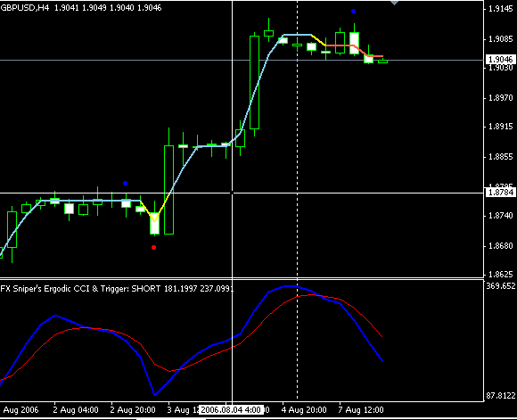Click the 4 Aug 20:00 time axis label

click(x=304, y=410)
